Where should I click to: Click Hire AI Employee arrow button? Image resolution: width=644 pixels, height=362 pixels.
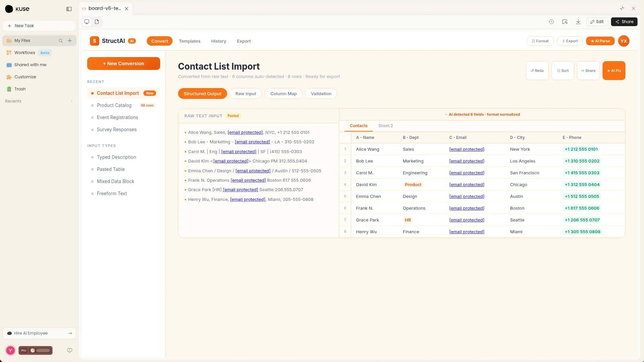point(70,333)
